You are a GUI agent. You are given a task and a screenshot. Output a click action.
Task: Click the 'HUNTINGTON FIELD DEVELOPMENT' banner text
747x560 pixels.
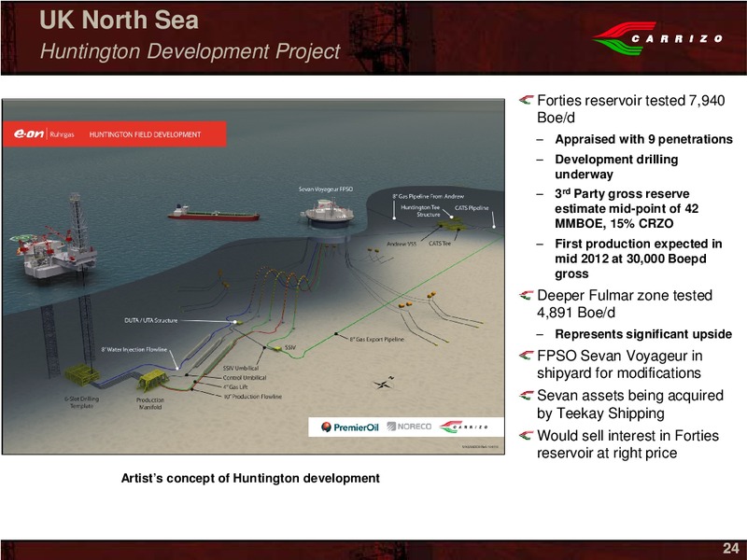click(145, 134)
